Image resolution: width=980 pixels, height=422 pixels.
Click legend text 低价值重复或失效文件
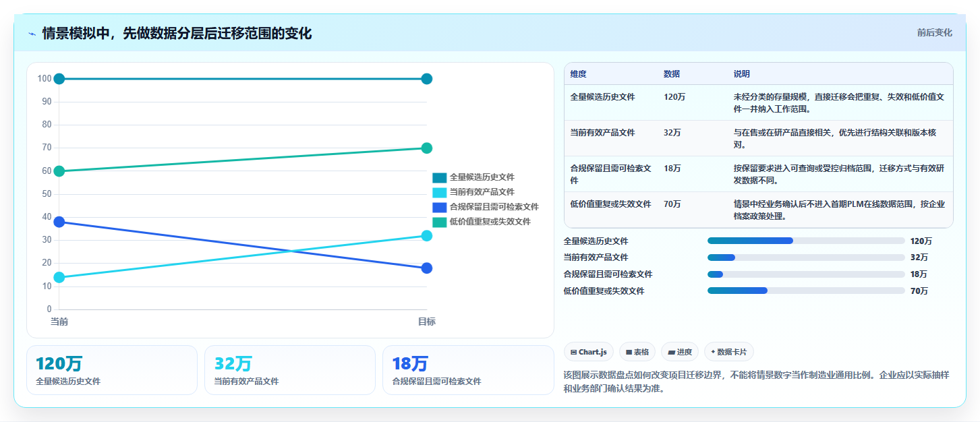tap(490, 222)
